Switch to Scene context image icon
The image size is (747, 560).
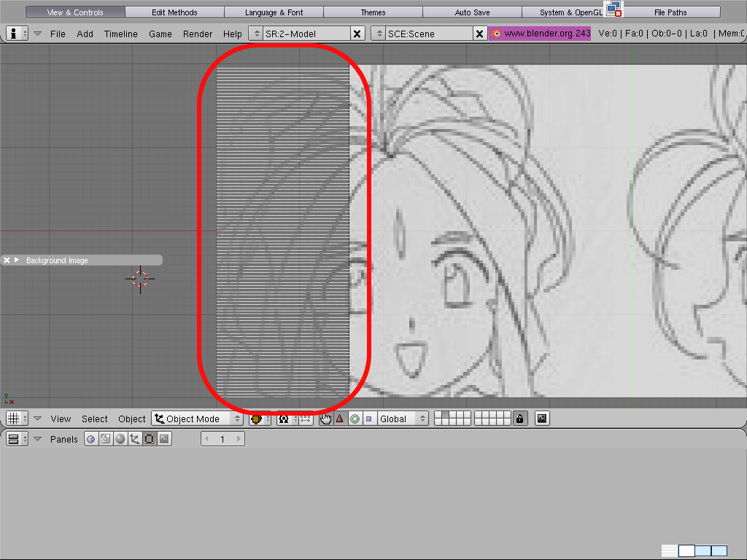tap(164, 438)
